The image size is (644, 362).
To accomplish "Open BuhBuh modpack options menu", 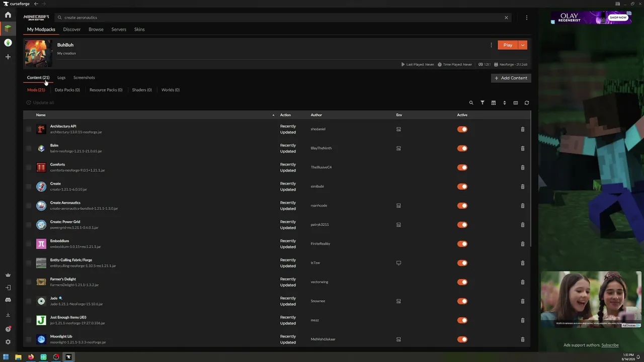I will click(491, 45).
